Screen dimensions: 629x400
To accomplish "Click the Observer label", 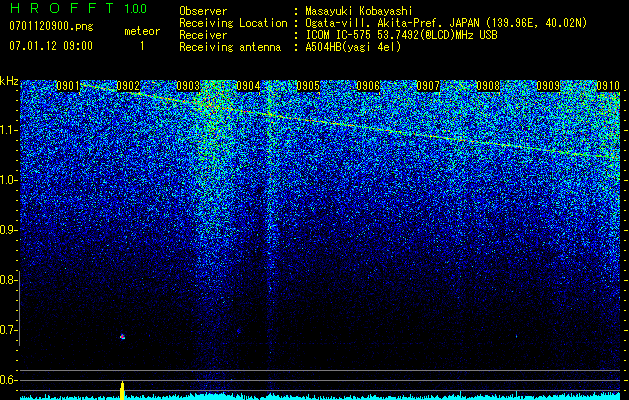I will coord(203,11).
